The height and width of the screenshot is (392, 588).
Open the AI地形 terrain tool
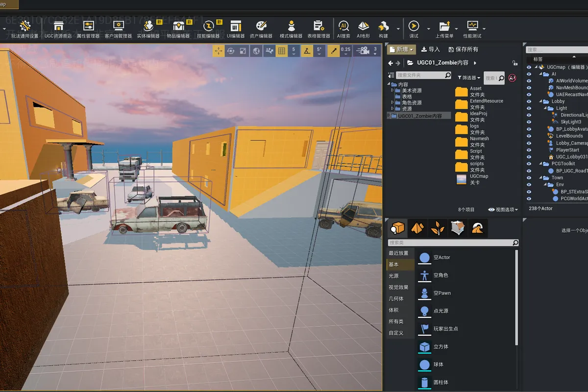click(364, 28)
